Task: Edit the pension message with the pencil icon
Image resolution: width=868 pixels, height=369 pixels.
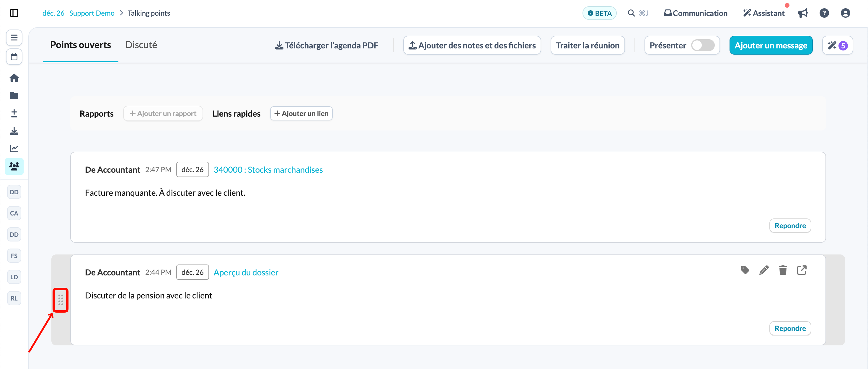Action: [764, 270]
